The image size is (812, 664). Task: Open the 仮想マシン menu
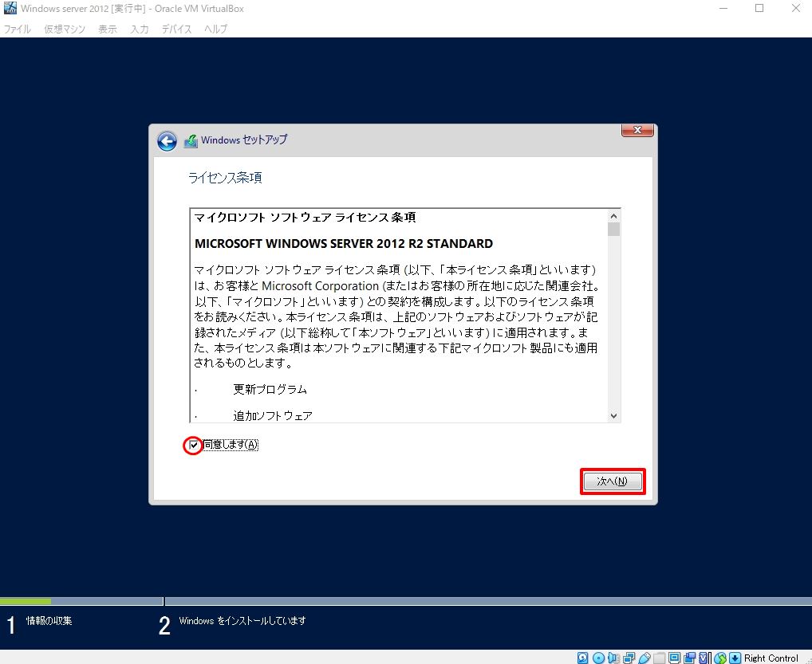pyautogui.click(x=65, y=29)
